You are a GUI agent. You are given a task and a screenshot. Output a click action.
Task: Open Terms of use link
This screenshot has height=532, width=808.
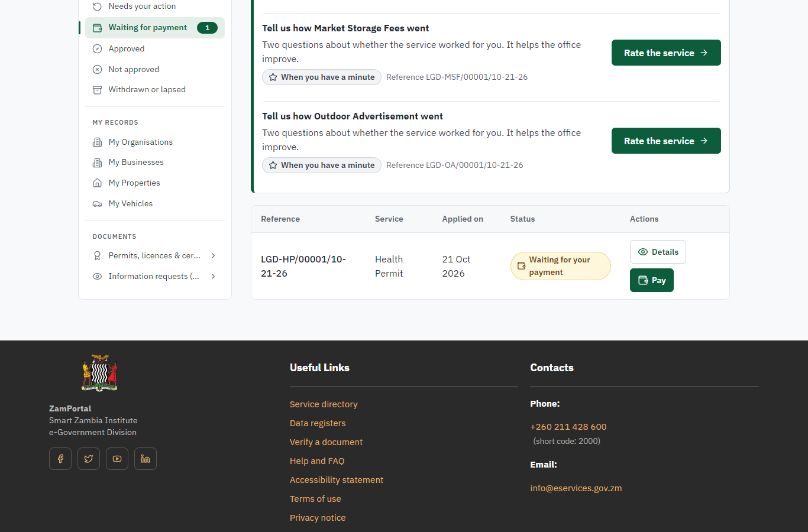pos(315,499)
